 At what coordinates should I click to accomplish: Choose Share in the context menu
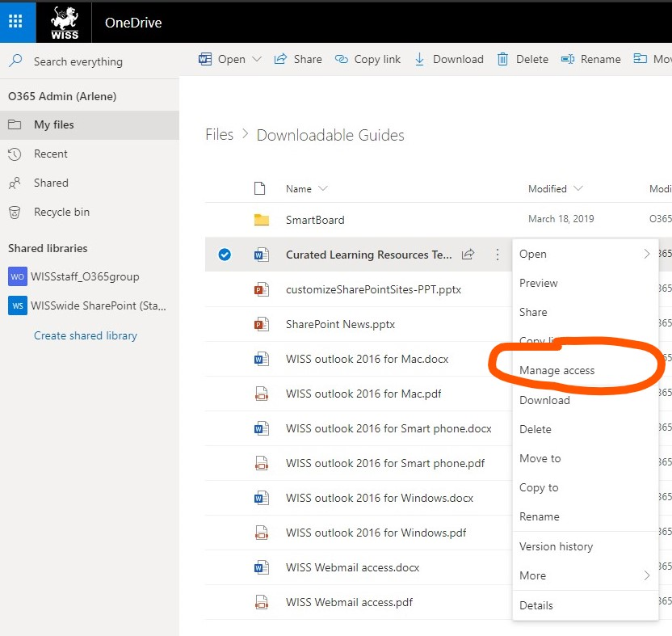pyautogui.click(x=585, y=312)
